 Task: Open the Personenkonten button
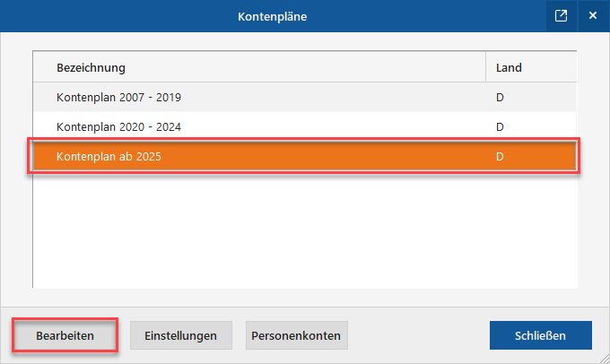point(296,335)
